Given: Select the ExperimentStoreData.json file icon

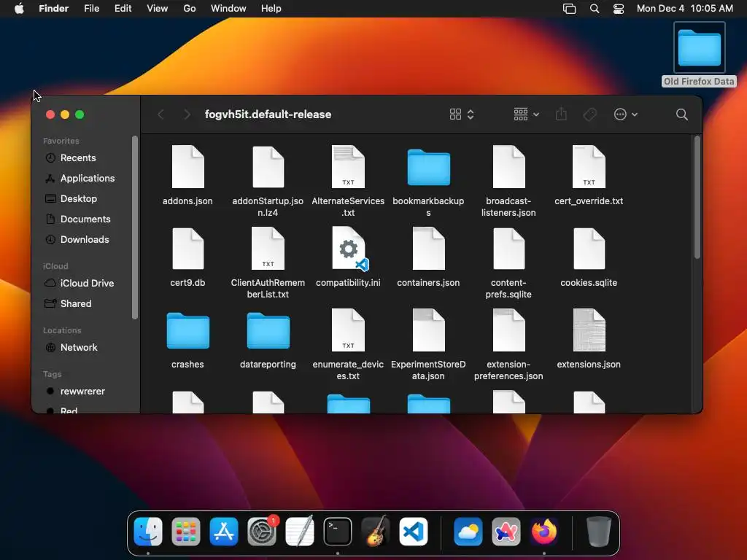Looking at the screenshot, I should [x=428, y=330].
